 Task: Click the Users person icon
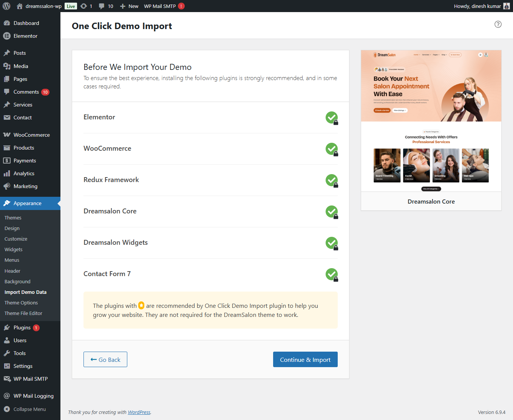pyautogui.click(x=7, y=340)
